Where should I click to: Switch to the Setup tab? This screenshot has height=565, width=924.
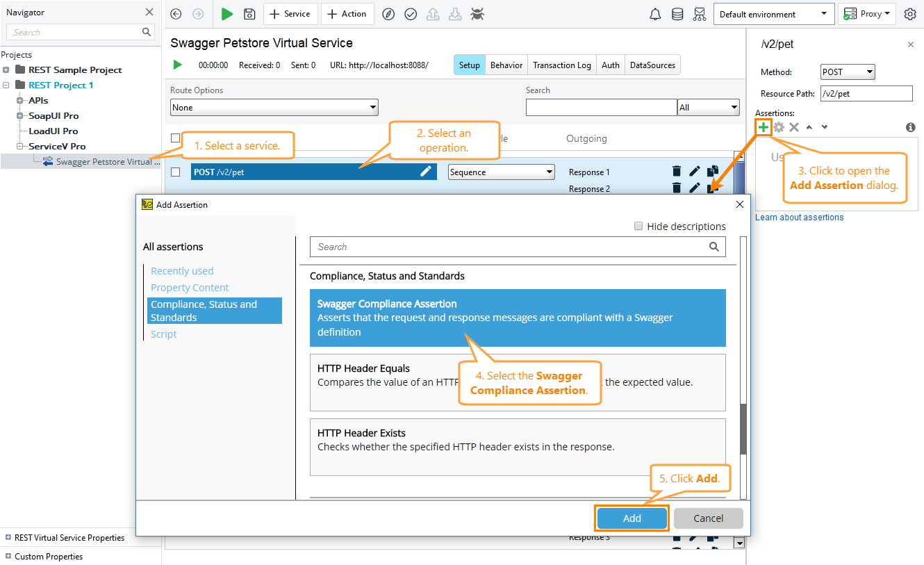click(x=470, y=65)
